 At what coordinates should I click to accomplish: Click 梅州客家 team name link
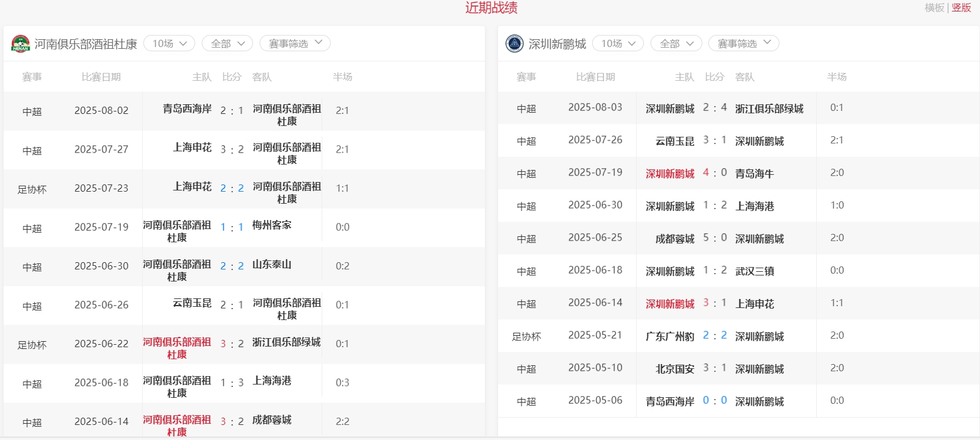pyautogui.click(x=272, y=225)
